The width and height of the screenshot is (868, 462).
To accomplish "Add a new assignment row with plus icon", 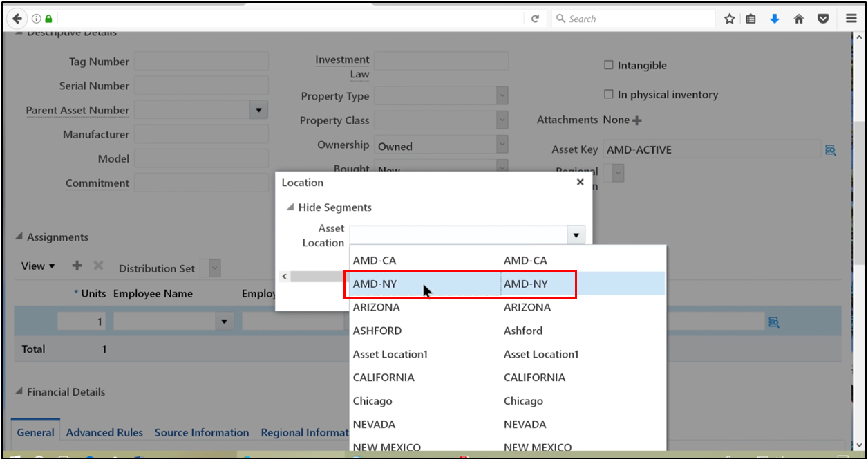I will pyautogui.click(x=77, y=265).
